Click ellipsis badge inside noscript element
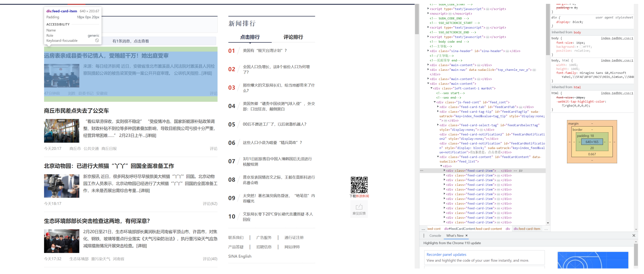Image resolution: width=644 pixels, height=274 pixels. 450,14
